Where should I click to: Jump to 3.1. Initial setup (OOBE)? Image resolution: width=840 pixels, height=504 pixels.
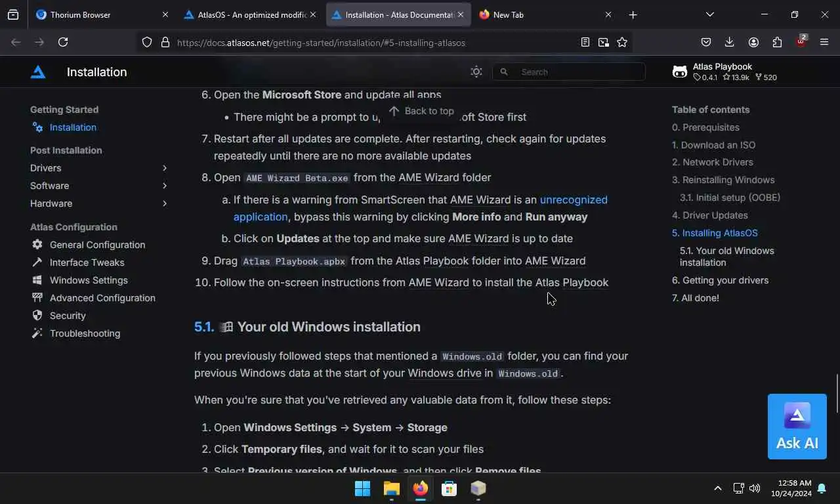[x=730, y=198]
